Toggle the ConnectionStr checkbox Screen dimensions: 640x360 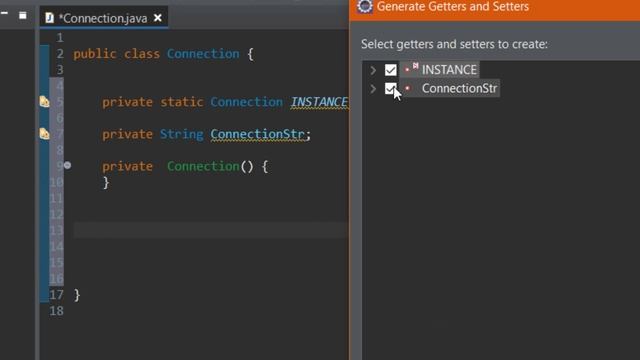391,88
